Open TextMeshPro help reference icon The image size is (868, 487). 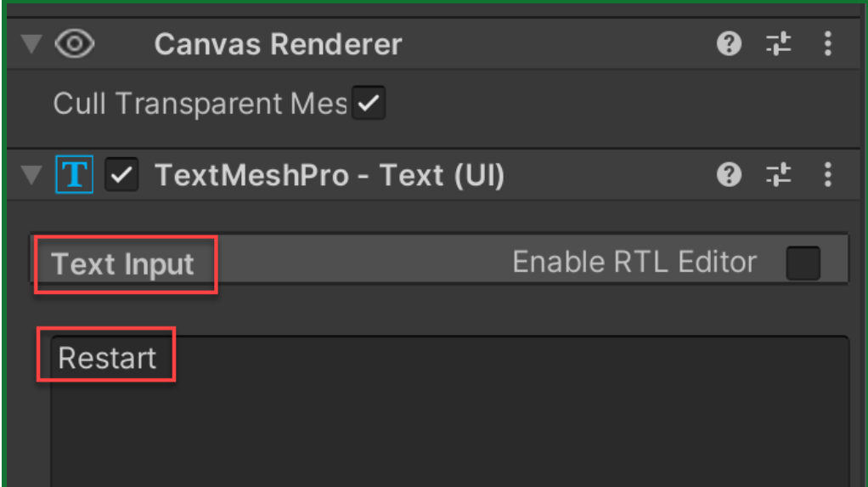(x=729, y=175)
